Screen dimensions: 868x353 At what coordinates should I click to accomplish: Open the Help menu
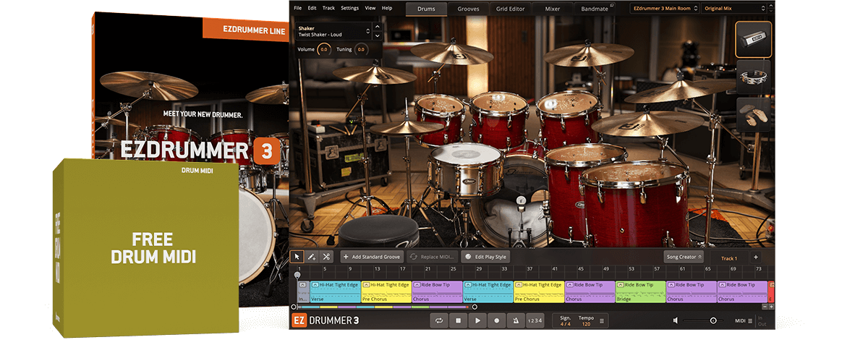387,8
